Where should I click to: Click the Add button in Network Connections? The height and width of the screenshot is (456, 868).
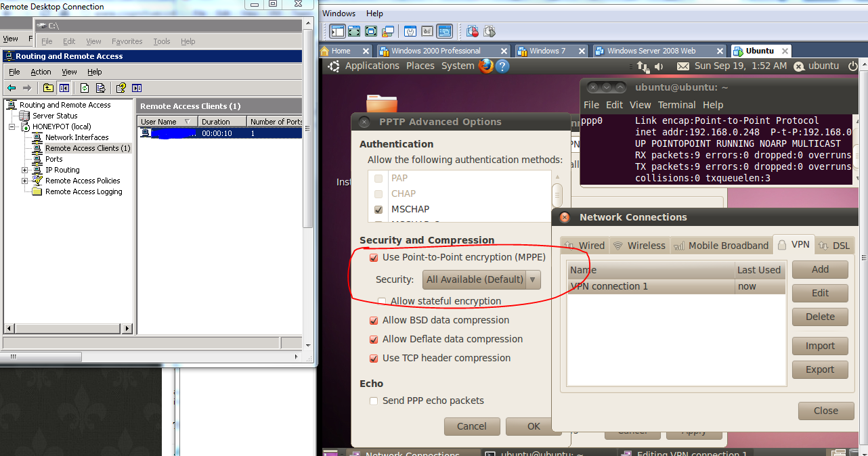tap(820, 269)
